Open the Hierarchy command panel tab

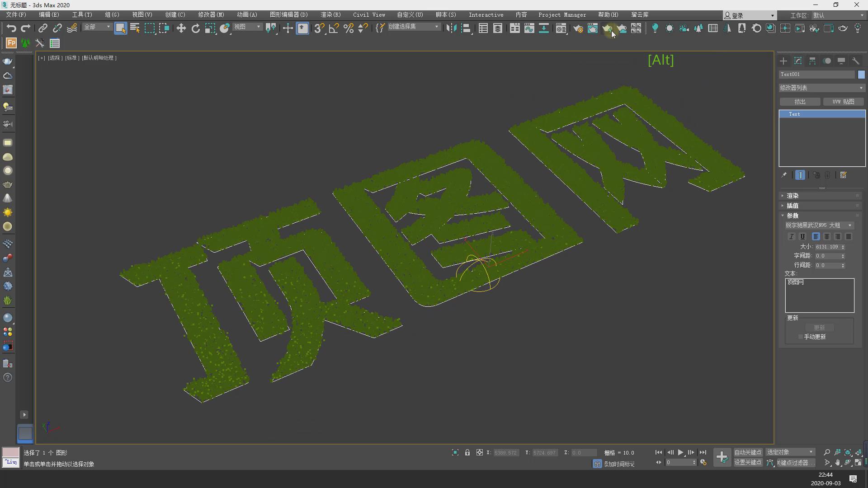(812, 61)
